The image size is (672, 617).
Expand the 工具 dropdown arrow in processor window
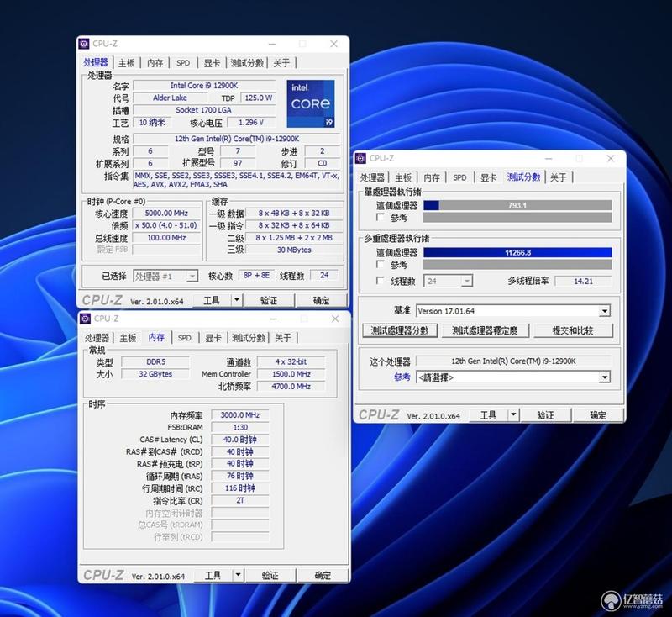237,300
